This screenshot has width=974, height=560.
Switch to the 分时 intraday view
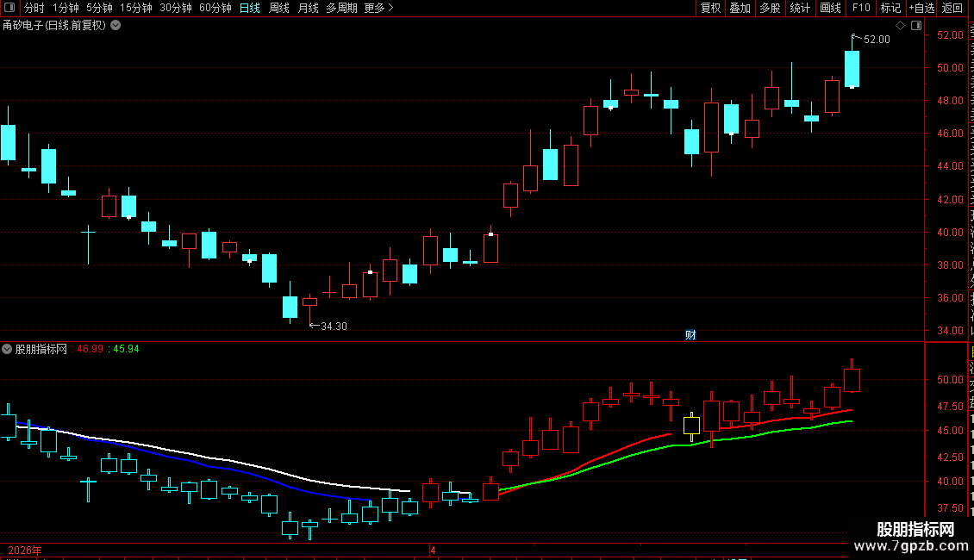coord(34,8)
